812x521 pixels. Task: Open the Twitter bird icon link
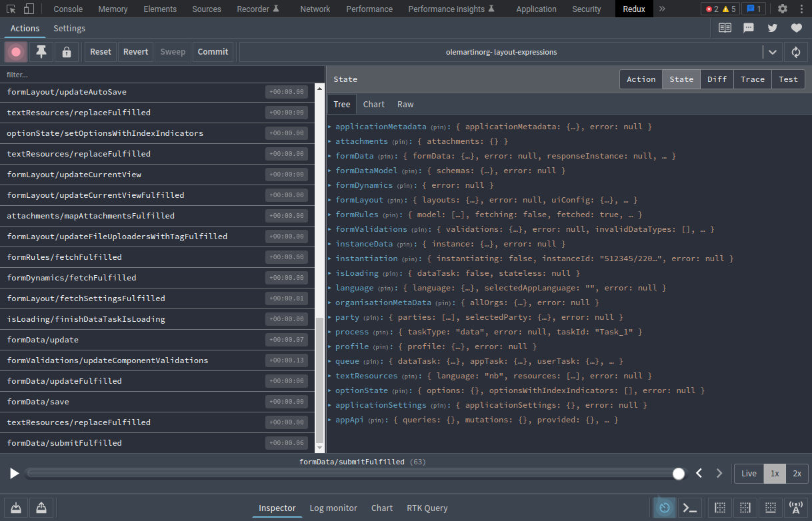pyautogui.click(x=773, y=28)
